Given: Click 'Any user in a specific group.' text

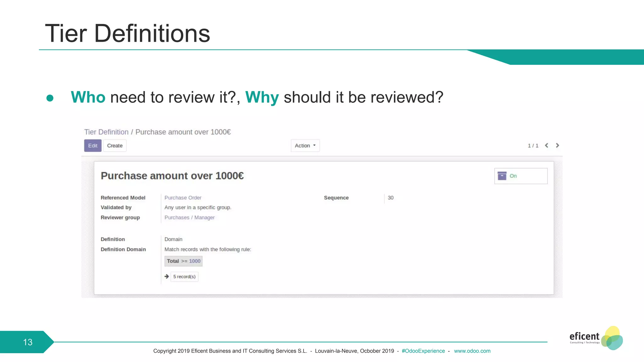Looking at the screenshot, I should [x=198, y=207].
